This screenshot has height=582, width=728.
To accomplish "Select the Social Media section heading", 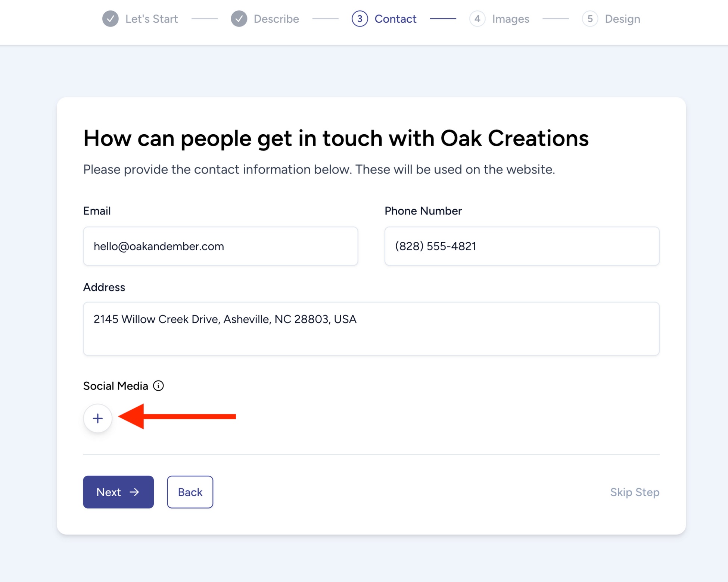I will (116, 386).
